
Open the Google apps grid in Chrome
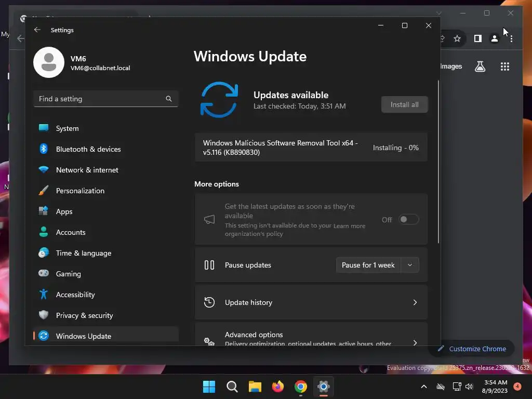click(505, 66)
